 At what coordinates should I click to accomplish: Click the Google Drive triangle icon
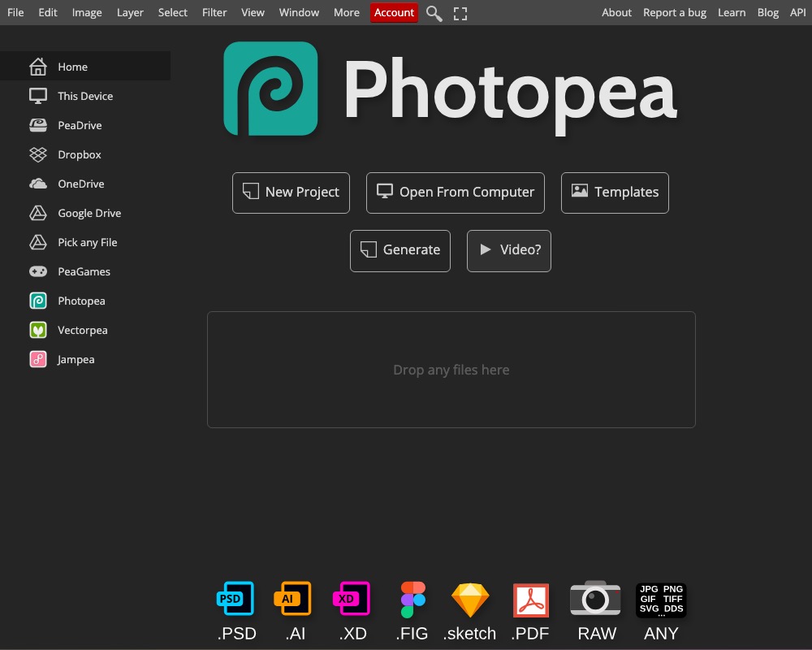38,213
